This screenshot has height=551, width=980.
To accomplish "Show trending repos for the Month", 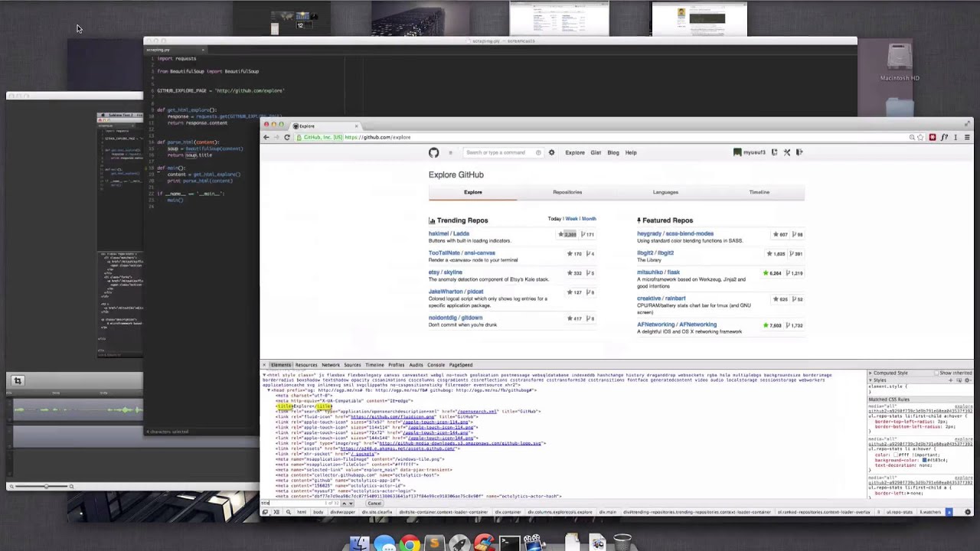I will pyautogui.click(x=589, y=219).
